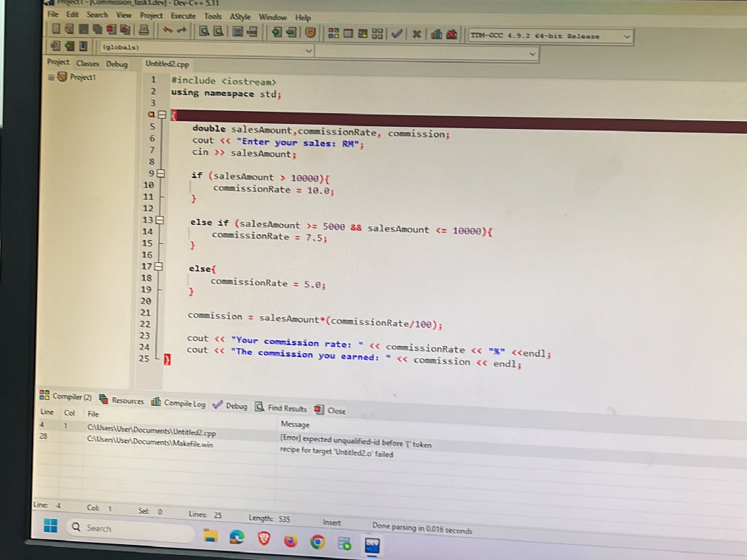Launch Profile Analysis via the bar-chart icon

(x=437, y=34)
